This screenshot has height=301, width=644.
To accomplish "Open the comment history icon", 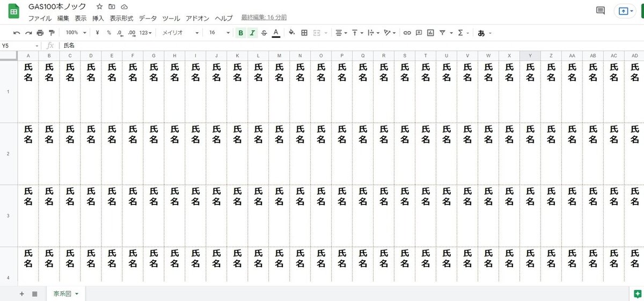I will coord(600,11).
